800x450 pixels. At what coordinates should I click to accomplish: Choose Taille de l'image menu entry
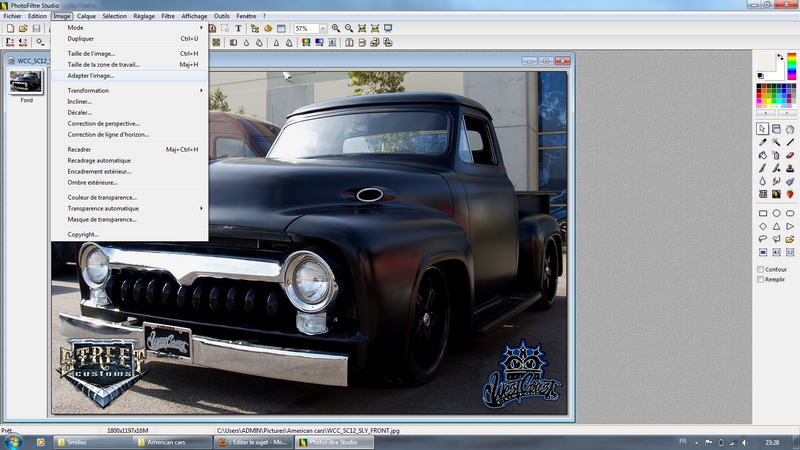[130, 53]
